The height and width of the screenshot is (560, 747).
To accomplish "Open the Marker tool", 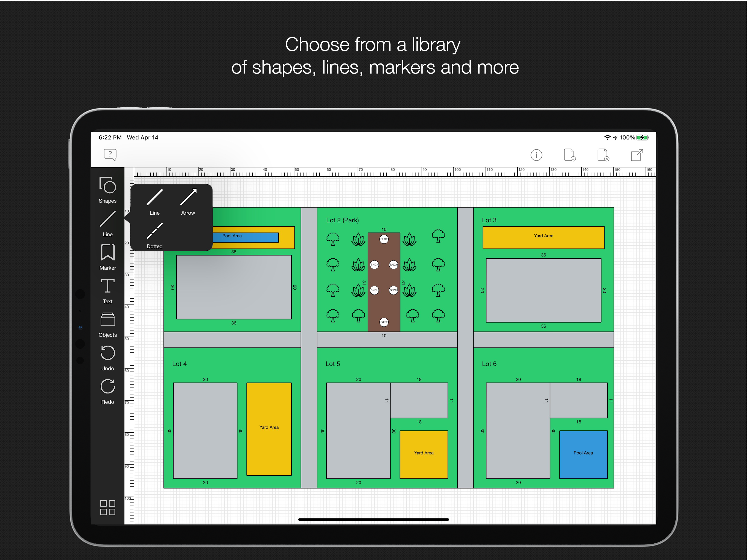I will coord(107,257).
